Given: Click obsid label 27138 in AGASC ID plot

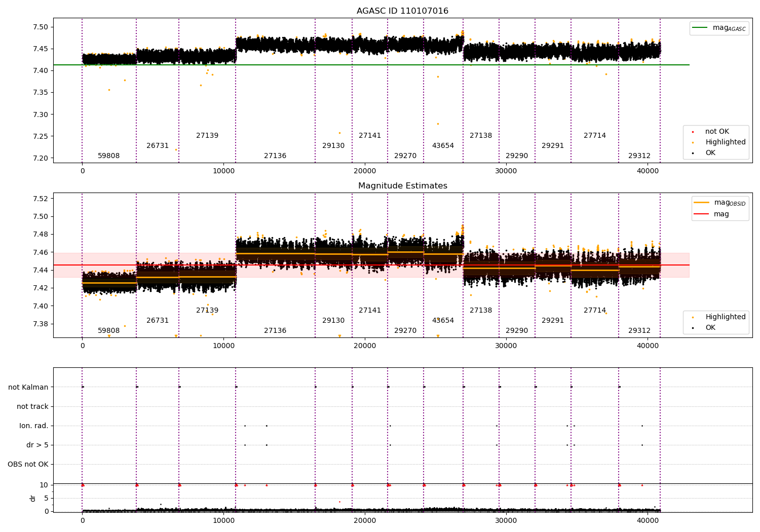Looking at the screenshot, I should (481, 136).
